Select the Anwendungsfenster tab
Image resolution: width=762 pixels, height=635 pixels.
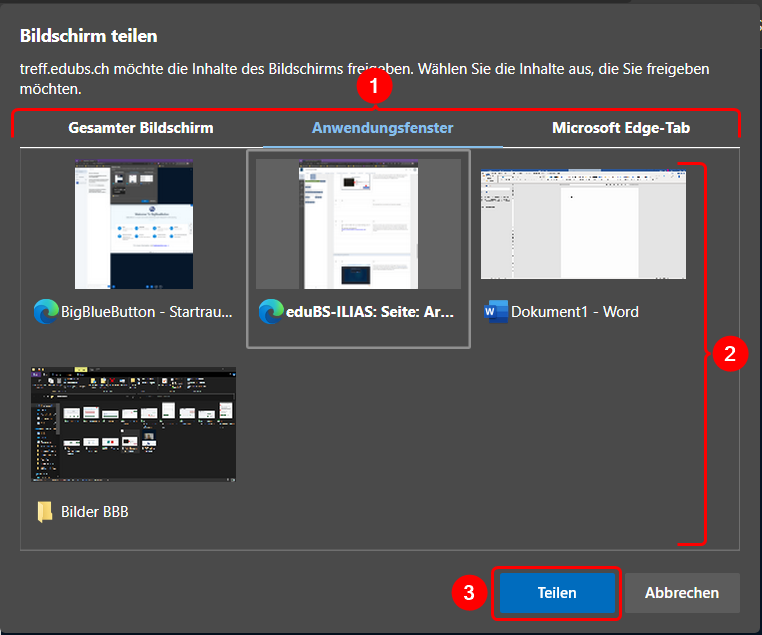[x=382, y=128]
